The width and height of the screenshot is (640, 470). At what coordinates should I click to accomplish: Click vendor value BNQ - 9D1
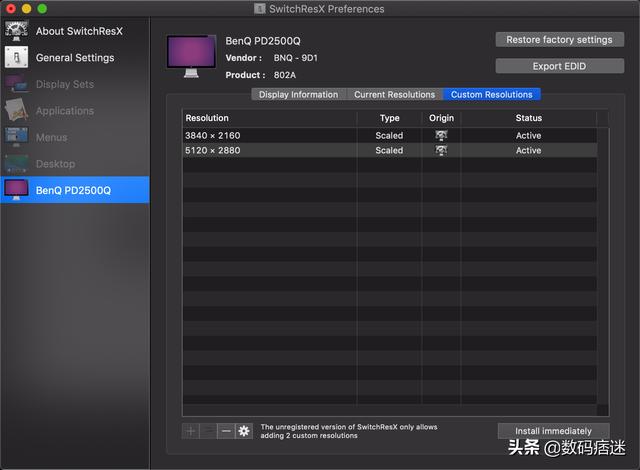point(296,58)
